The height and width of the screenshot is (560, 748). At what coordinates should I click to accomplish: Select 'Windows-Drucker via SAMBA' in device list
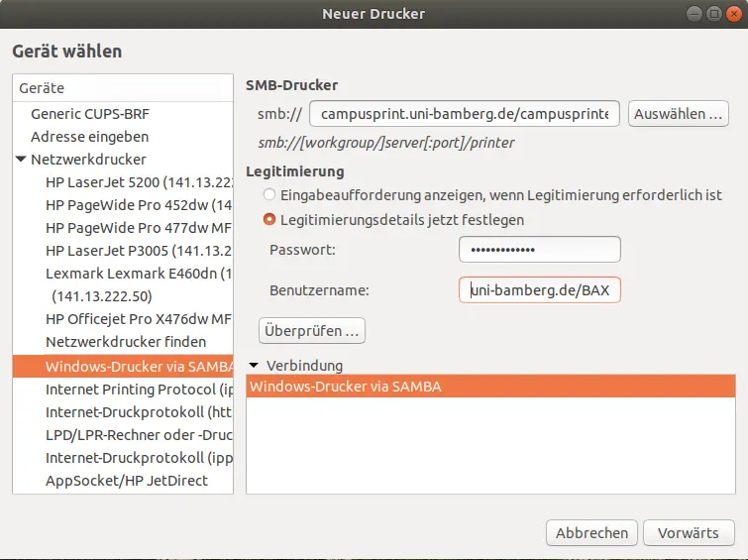click(123, 366)
